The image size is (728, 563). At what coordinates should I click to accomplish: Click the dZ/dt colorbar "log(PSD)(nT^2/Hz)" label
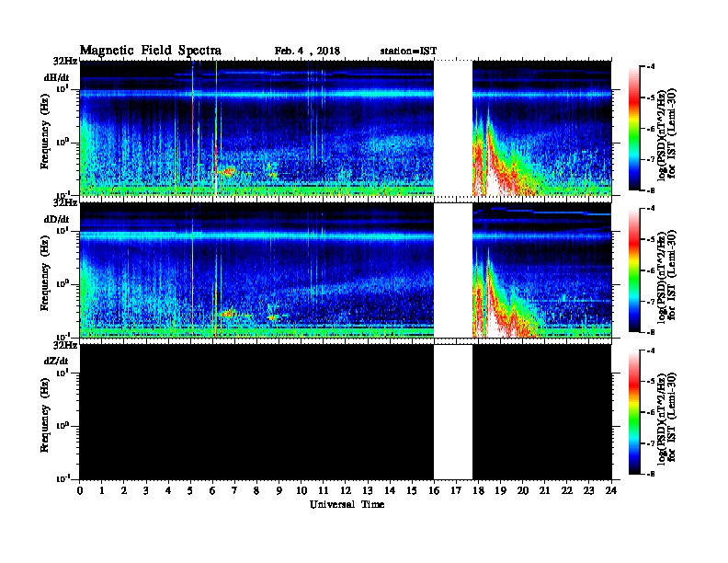point(663,419)
